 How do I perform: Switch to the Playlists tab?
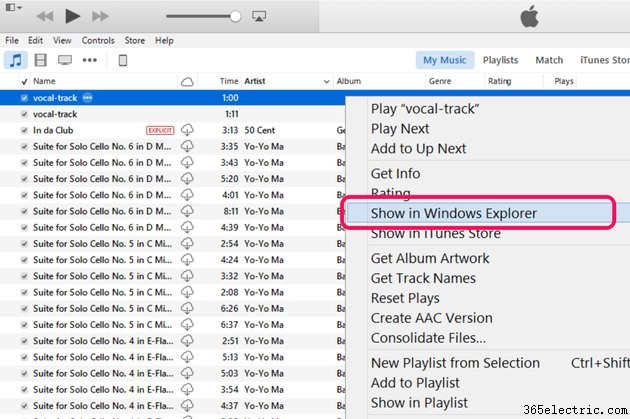click(500, 60)
